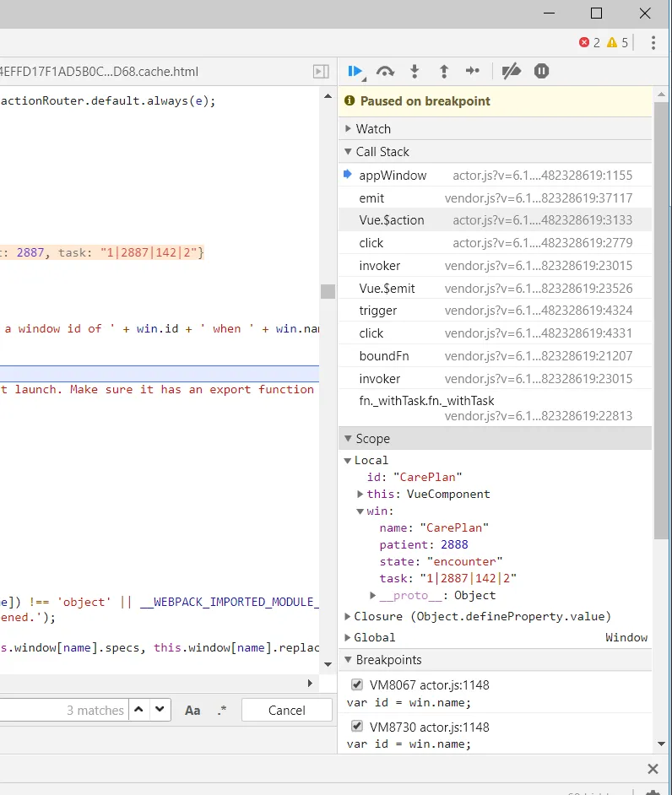Toggle pause on exceptions
The image size is (672, 795).
click(x=542, y=72)
